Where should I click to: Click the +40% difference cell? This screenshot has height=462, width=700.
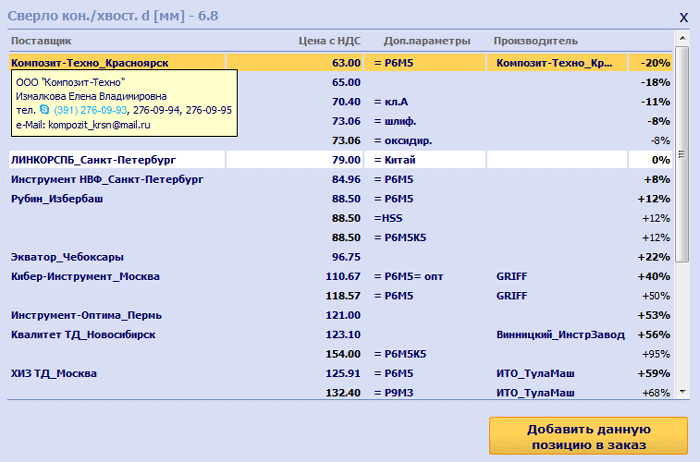pyautogui.click(x=654, y=276)
